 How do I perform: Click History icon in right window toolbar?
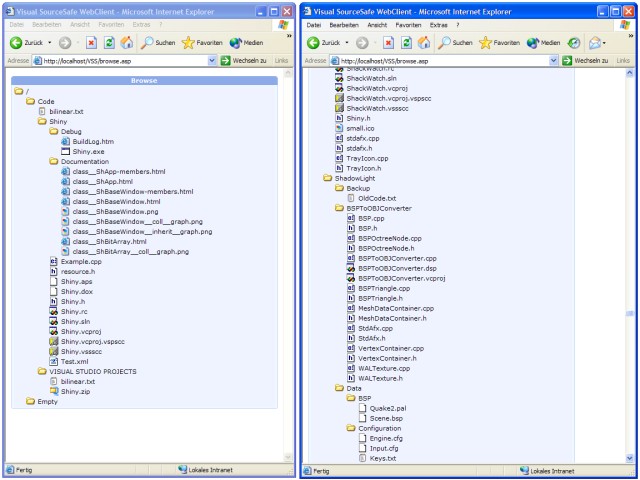(574, 42)
